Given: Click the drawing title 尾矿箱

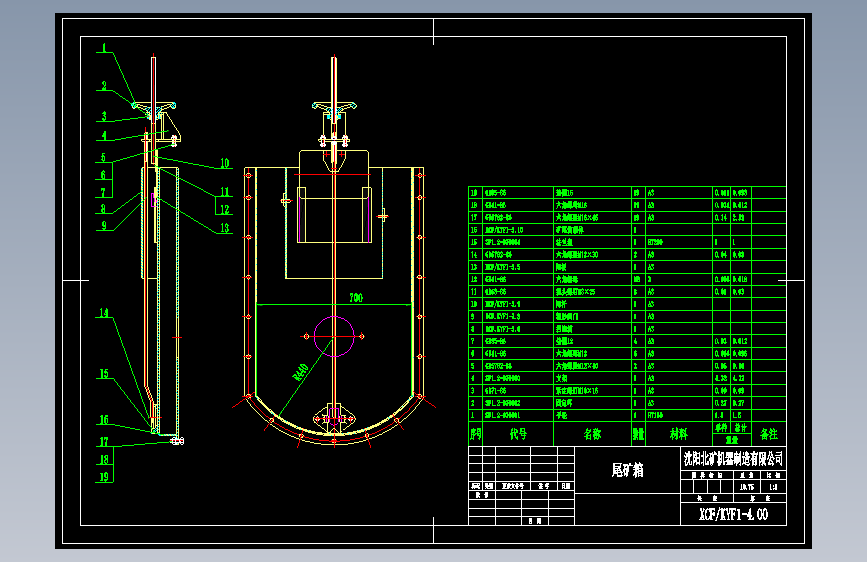Looking at the screenshot, I should pos(627,470).
